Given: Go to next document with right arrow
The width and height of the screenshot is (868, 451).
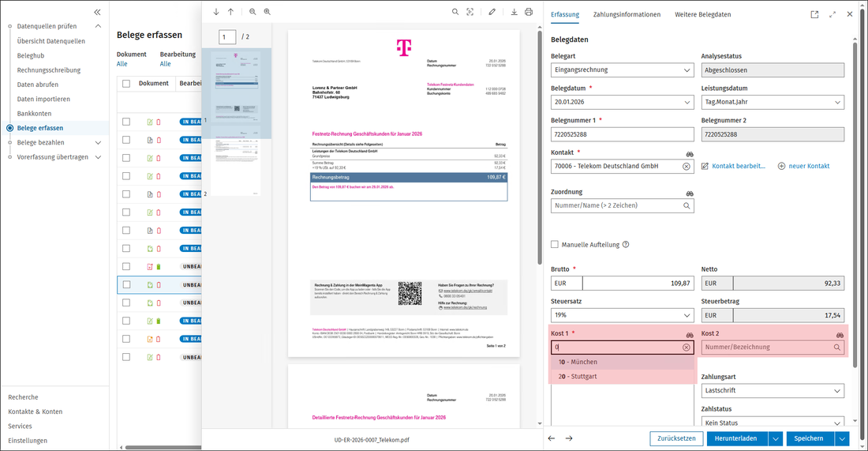Looking at the screenshot, I should coord(569,438).
